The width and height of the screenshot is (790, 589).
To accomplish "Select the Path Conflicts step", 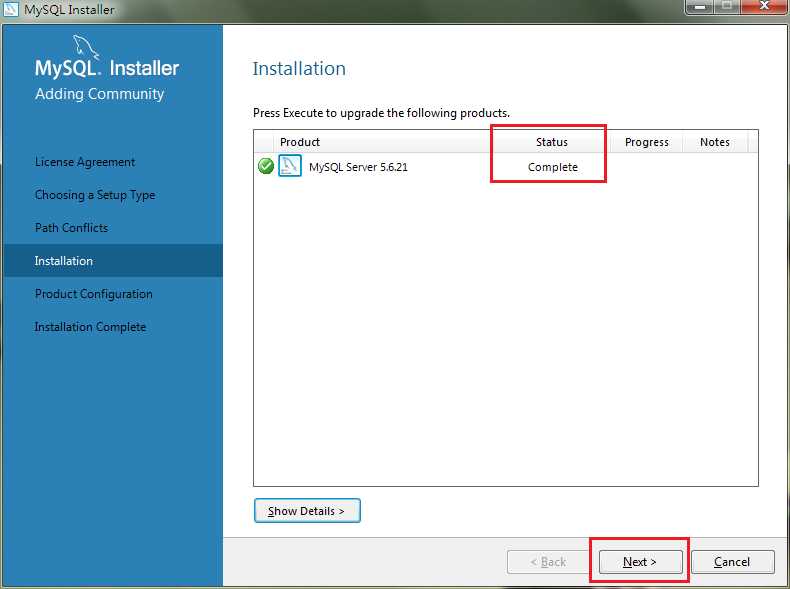I will [72, 228].
